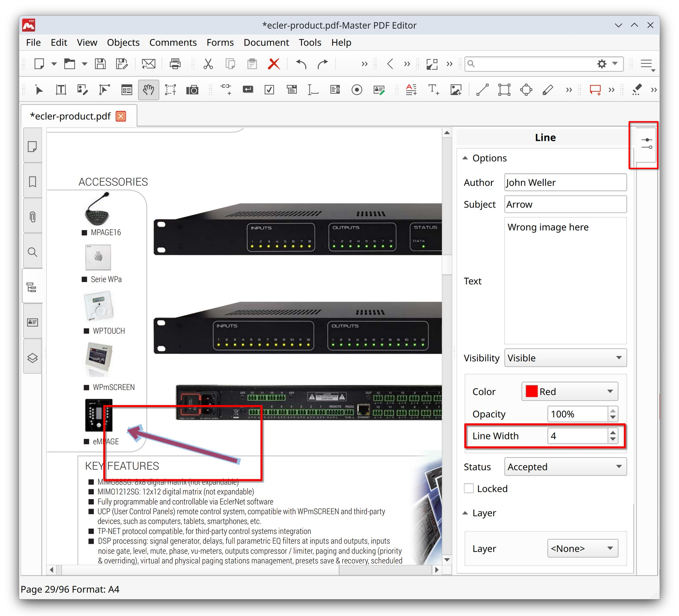Select the Insert Image tool

(456, 90)
